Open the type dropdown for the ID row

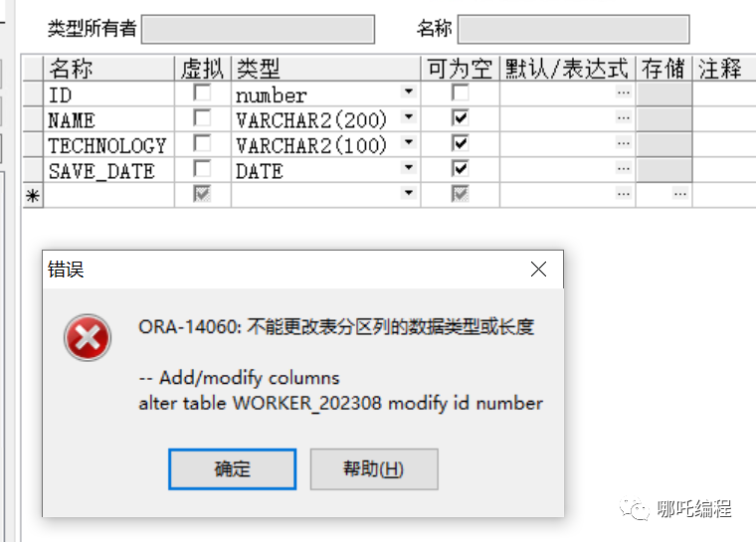(x=409, y=91)
